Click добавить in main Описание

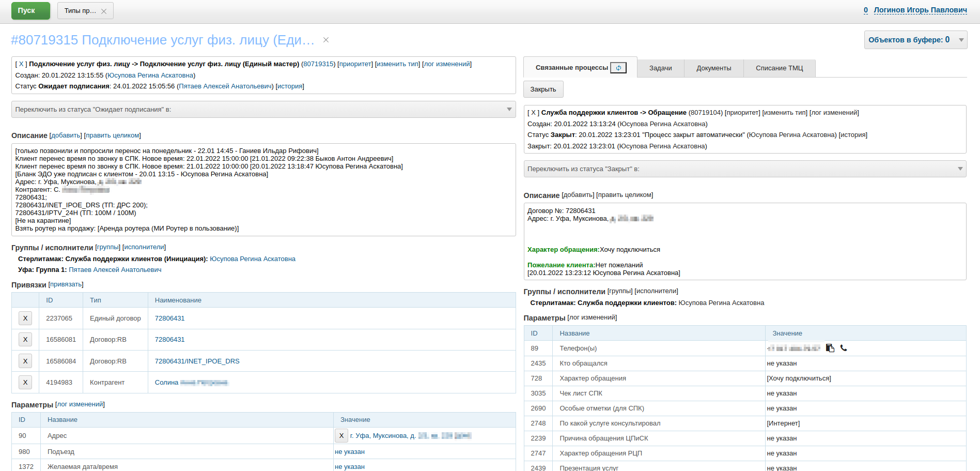(x=66, y=135)
